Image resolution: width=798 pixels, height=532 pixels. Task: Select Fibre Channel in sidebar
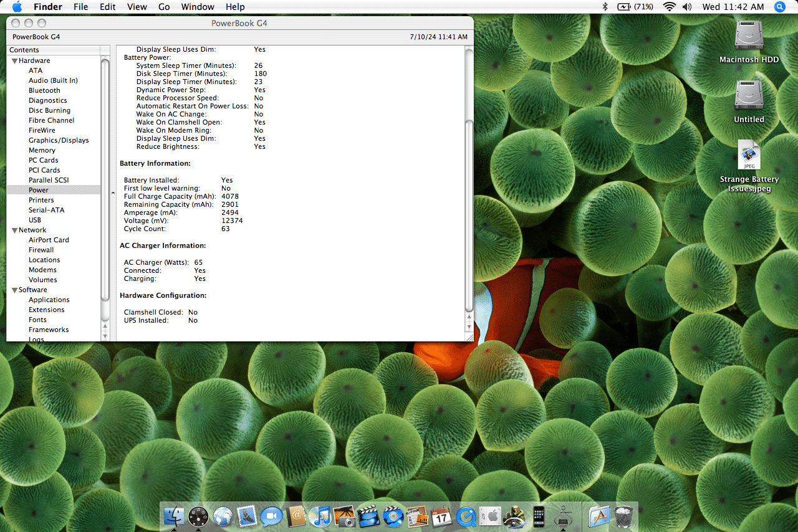point(51,120)
